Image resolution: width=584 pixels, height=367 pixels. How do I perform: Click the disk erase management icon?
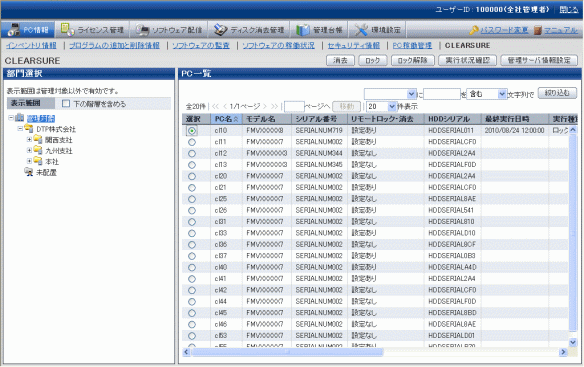point(220,30)
